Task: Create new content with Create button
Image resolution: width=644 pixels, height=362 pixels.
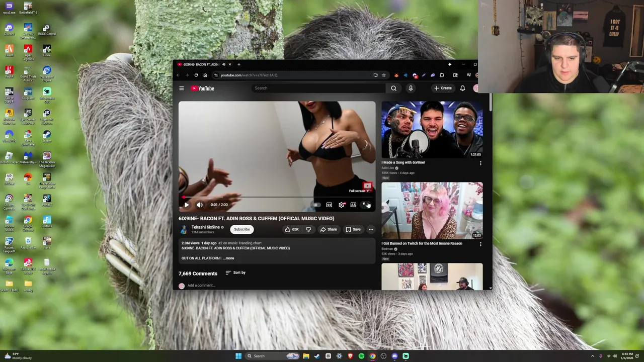Action: coord(443,88)
